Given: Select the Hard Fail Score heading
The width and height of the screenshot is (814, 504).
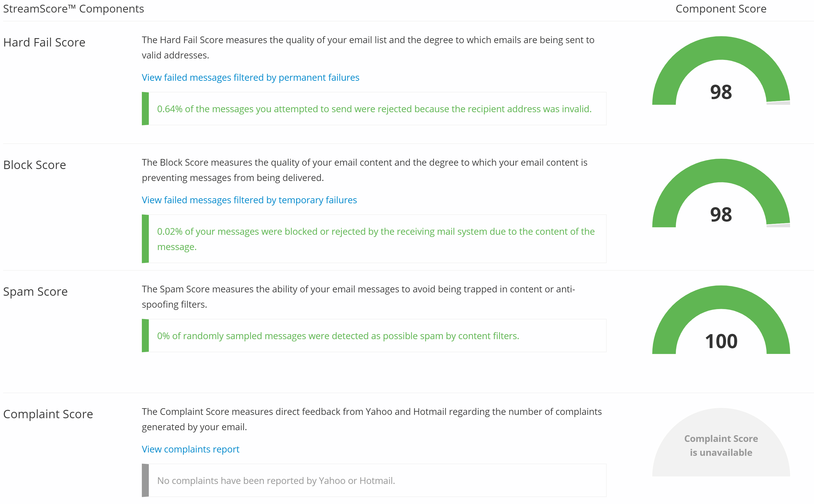Looking at the screenshot, I should click(44, 42).
